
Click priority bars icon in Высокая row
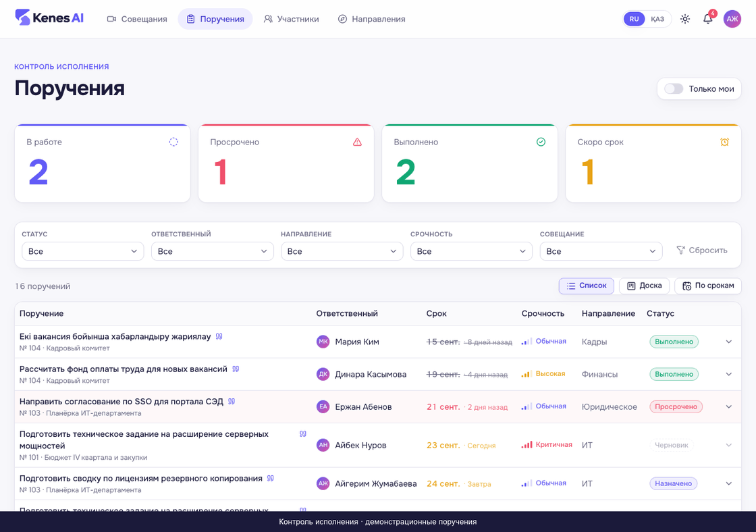tap(526, 374)
